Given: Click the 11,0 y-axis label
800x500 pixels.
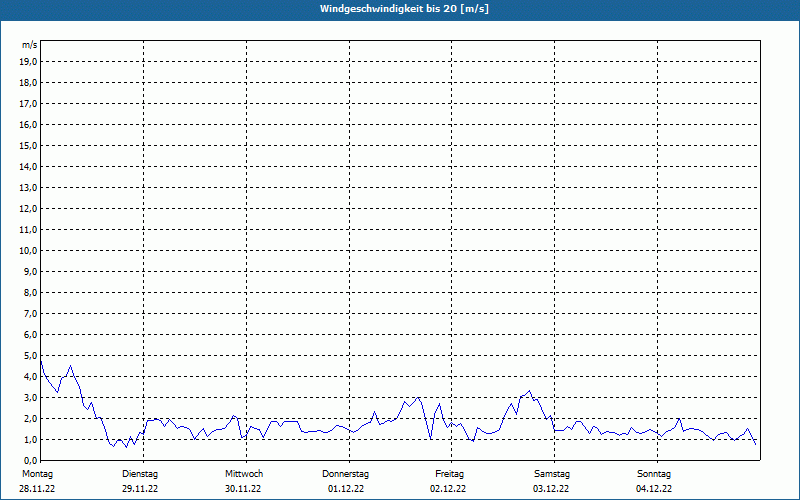Looking at the screenshot, I should coord(28,230).
